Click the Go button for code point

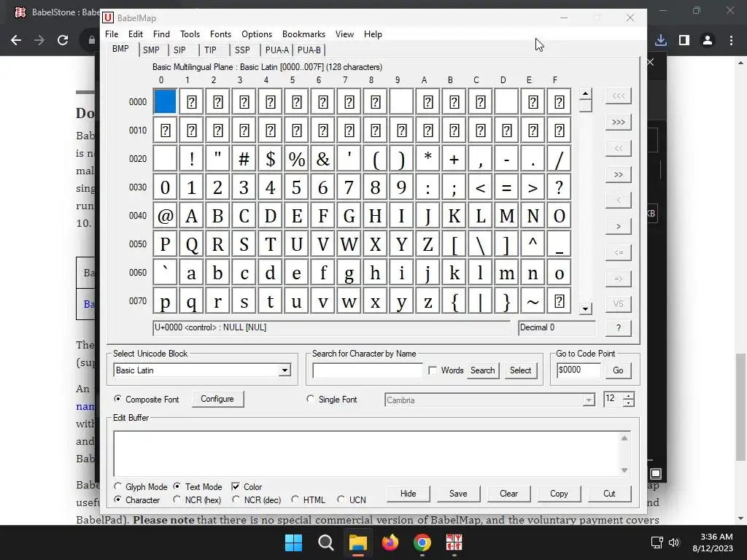click(618, 370)
